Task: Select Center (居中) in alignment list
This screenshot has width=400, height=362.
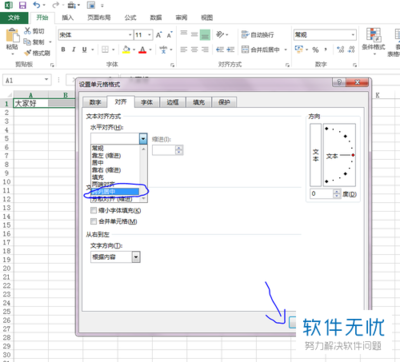Action: coord(115,163)
